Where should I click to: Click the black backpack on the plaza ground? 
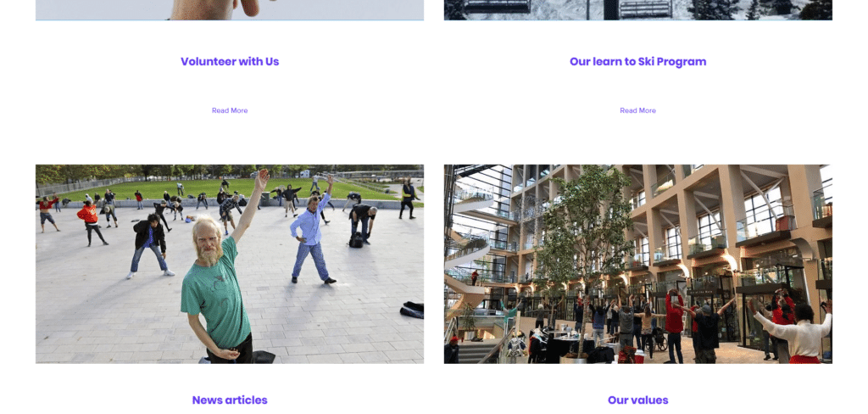[x=356, y=240]
